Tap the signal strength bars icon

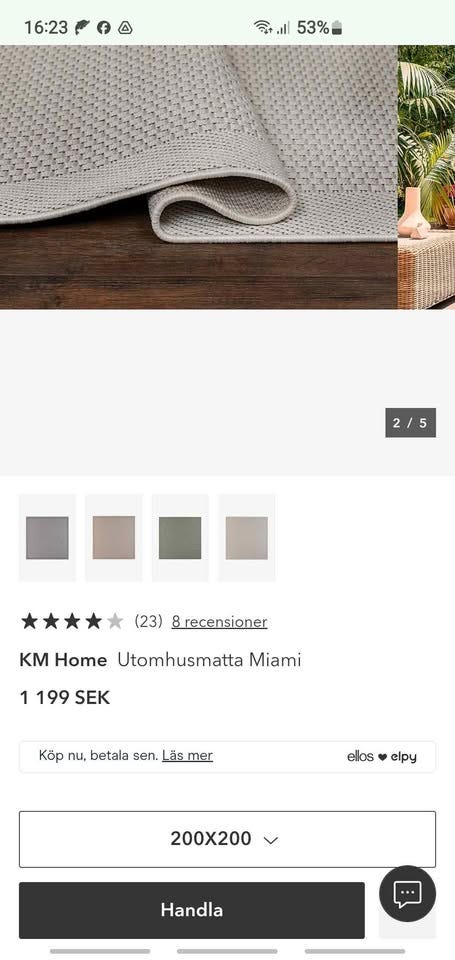[x=282, y=27]
